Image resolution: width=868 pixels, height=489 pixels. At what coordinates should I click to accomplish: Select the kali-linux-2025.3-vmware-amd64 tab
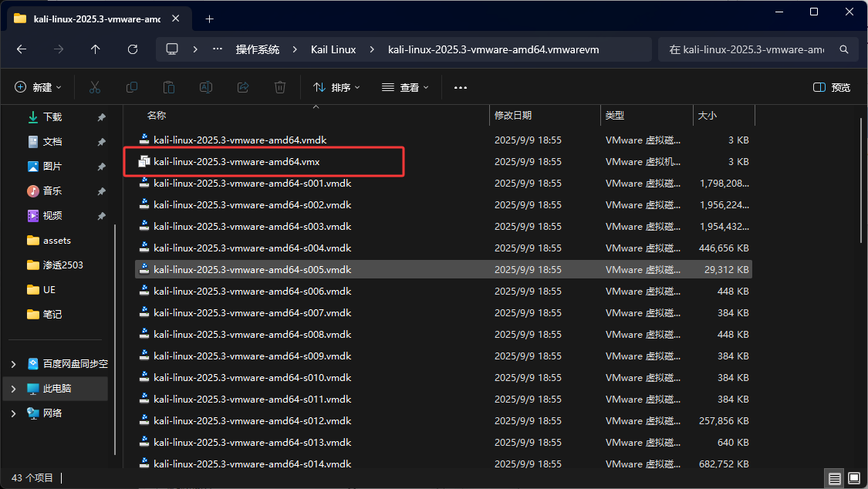[x=97, y=19]
